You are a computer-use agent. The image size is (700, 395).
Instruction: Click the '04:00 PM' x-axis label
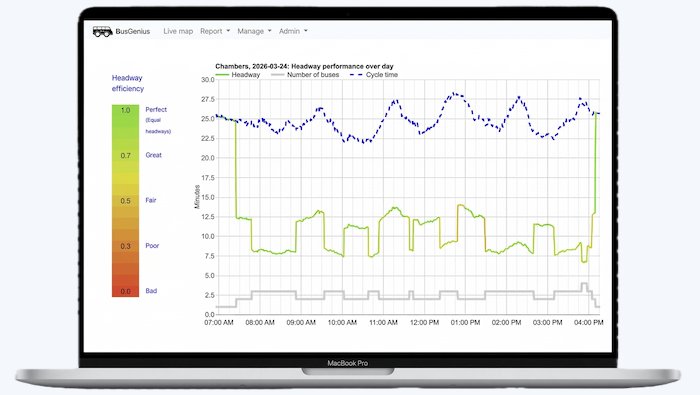click(588, 323)
